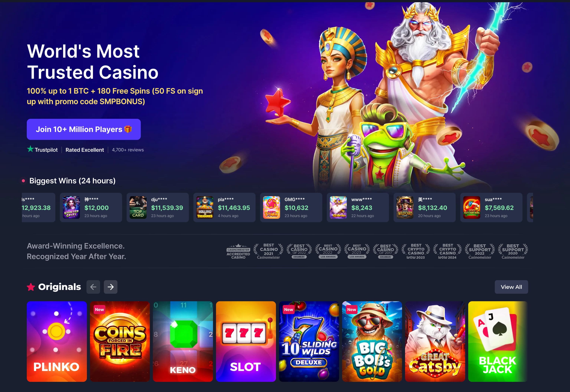Viewport: 570px width, 392px height.
Task: Launch the Black Jack game tile
Action: 498,341
